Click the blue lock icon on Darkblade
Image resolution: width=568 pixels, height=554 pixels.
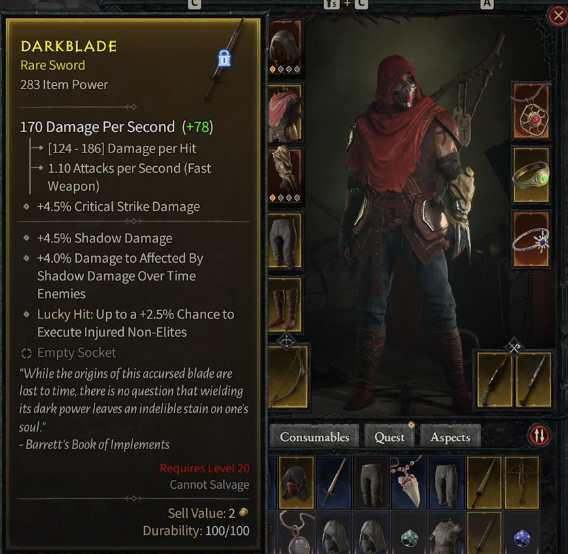[224, 58]
